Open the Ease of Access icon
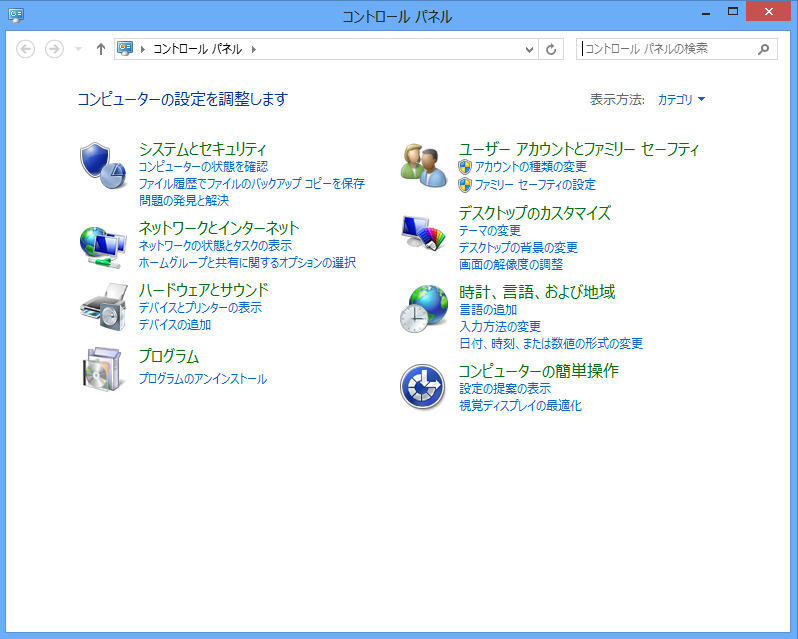Screen dimensions: 798x639 pos(422,387)
